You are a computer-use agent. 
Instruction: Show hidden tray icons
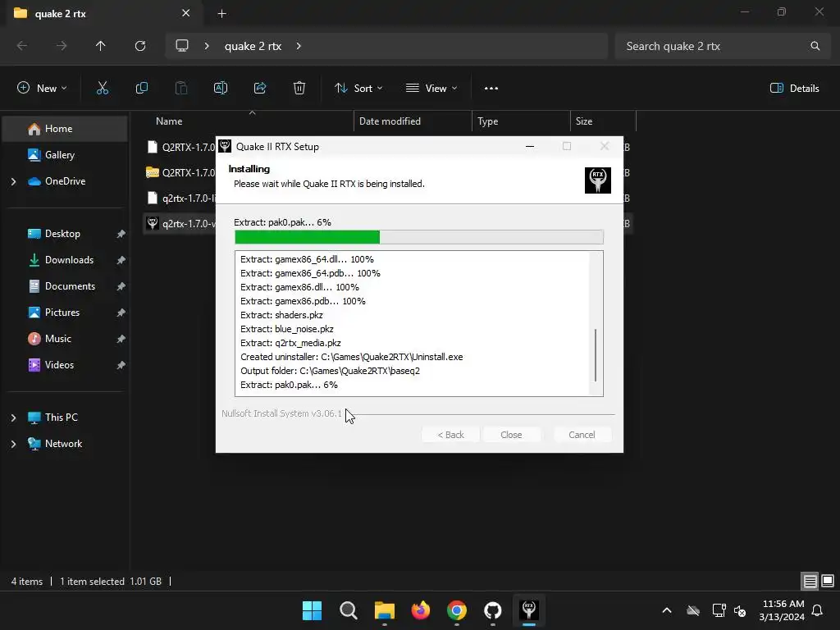pos(666,610)
